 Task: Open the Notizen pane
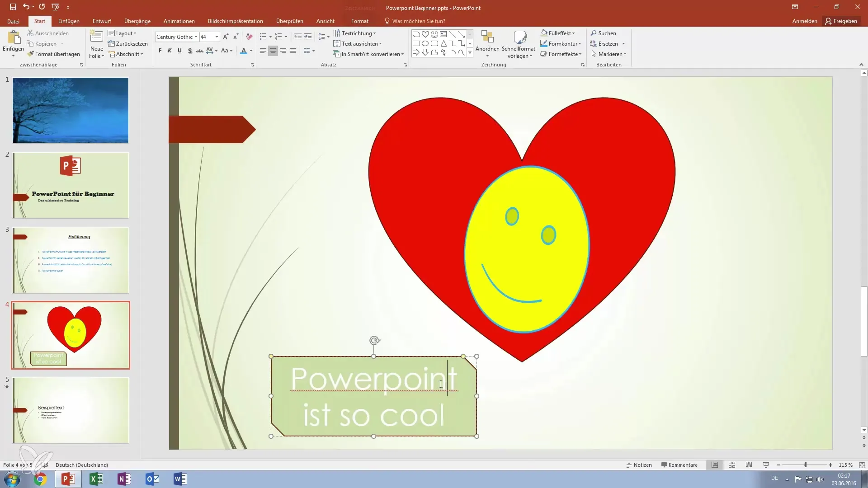click(639, 465)
